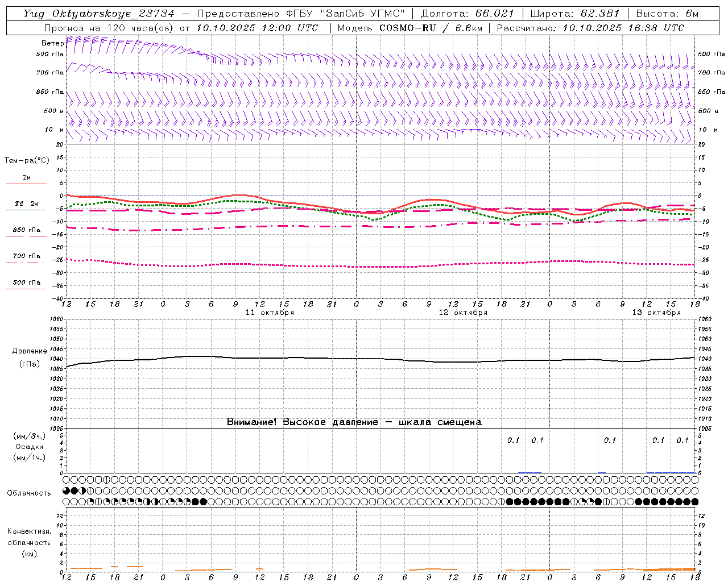Select the Высота: 6м elevation text
728x582 pixels.
coord(667,14)
